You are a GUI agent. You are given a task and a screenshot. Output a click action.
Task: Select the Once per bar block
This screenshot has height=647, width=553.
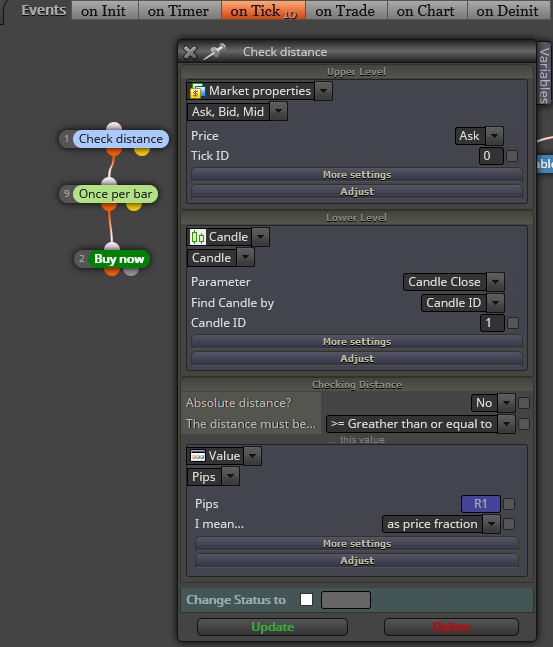[116, 194]
